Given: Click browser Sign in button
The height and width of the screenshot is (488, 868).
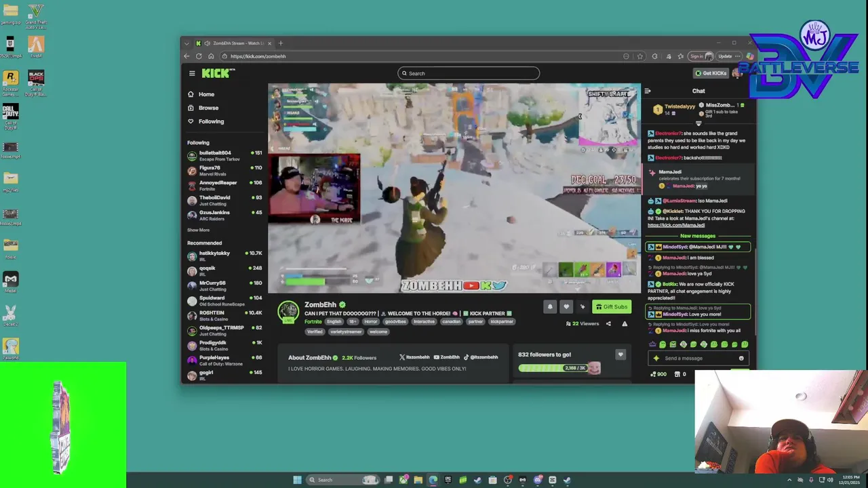Looking at the screenshot, I should 701,56.
